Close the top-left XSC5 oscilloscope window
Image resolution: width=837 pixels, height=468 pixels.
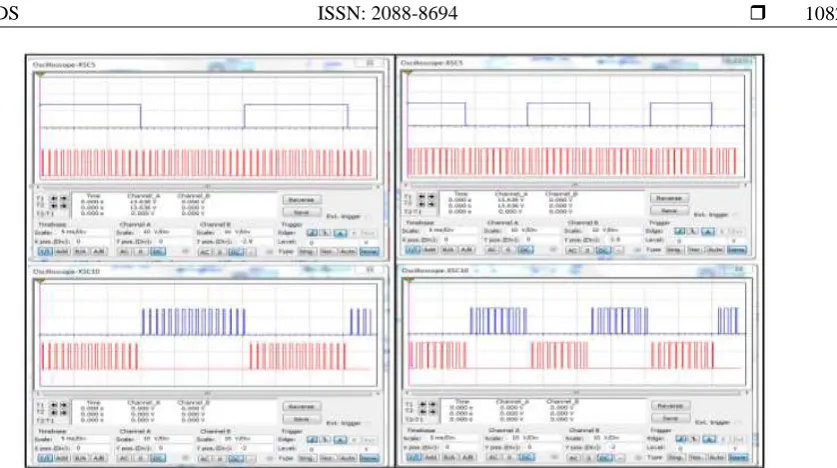(370, 63)
